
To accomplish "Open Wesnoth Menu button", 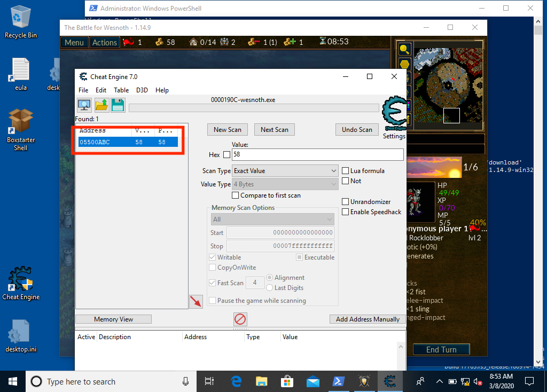I will [74, 43].
